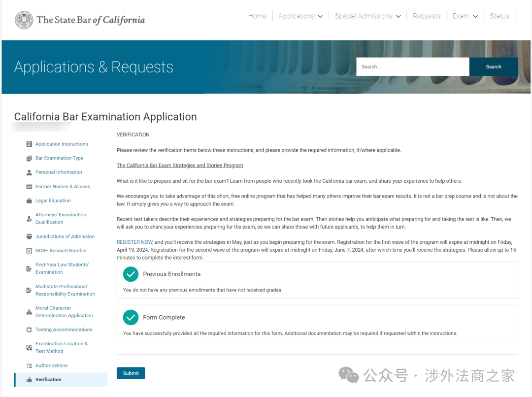Open Application Instructions section
This screenshot has width=532, height=397.
pos(62,144)
